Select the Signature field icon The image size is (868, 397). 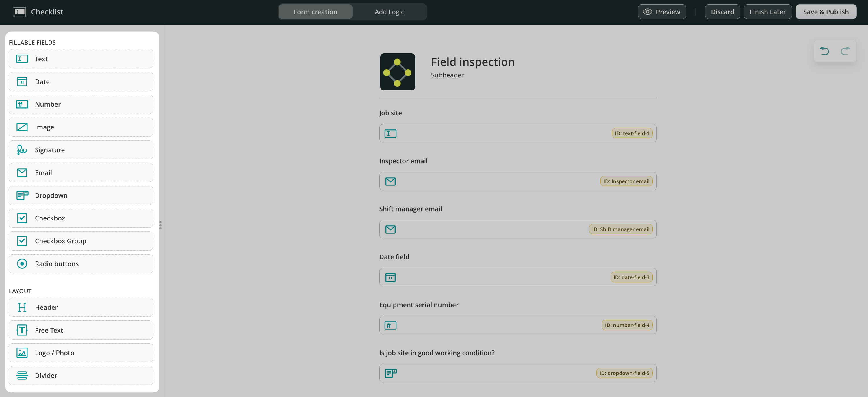point(22,150)
